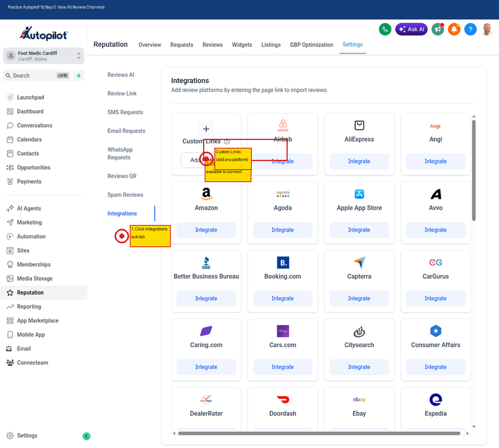Collapse the sidebar with green arrow
Image resolution: width=499 pixels, height=448 pixels.
coord(87,436)
